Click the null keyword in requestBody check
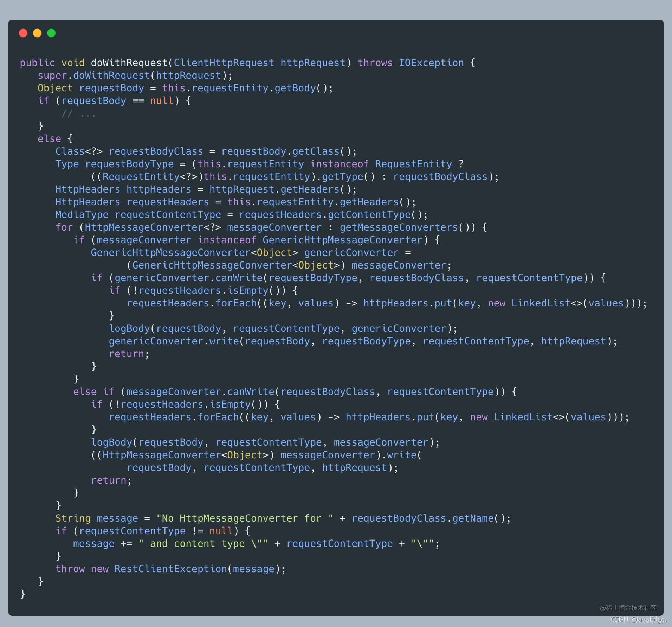This screenshot has width=672, height=627. 162,101
